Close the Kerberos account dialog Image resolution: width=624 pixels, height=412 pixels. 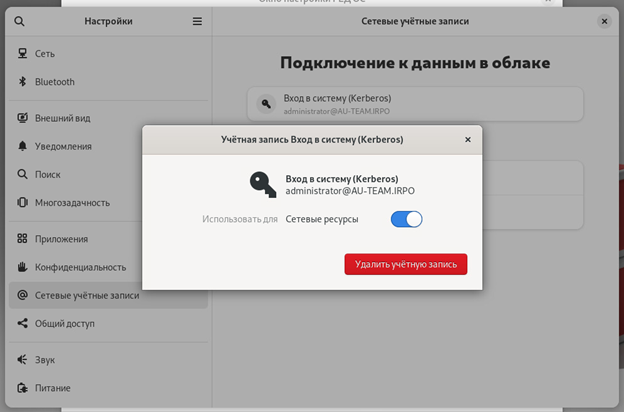[467, 140]
